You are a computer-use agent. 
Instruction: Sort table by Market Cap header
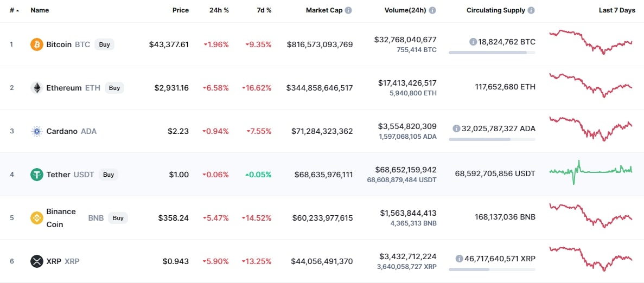[324, 10]
